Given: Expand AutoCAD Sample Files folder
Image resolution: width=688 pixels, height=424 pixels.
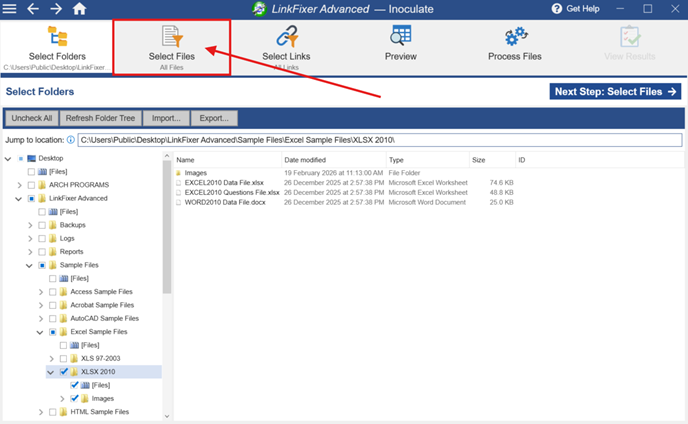Looking at the screenshot, I should pyautogui.click(x=40, y=319).
